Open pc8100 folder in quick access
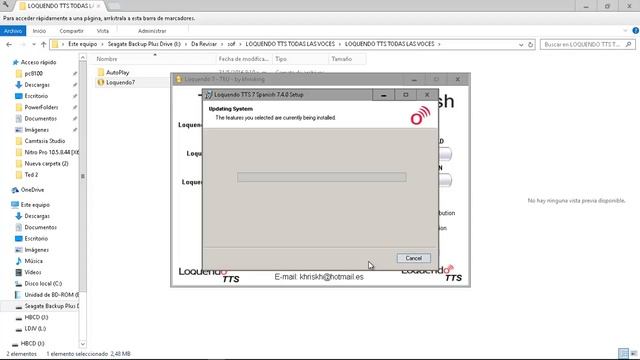Image resolution: width=640 pixels, height=360 pixels. coord(33,73)
